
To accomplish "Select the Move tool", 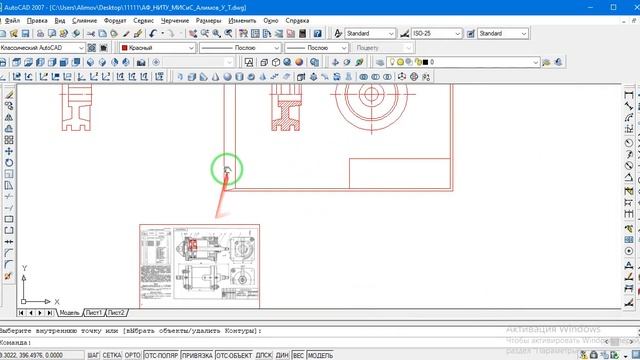I will 9,151.
